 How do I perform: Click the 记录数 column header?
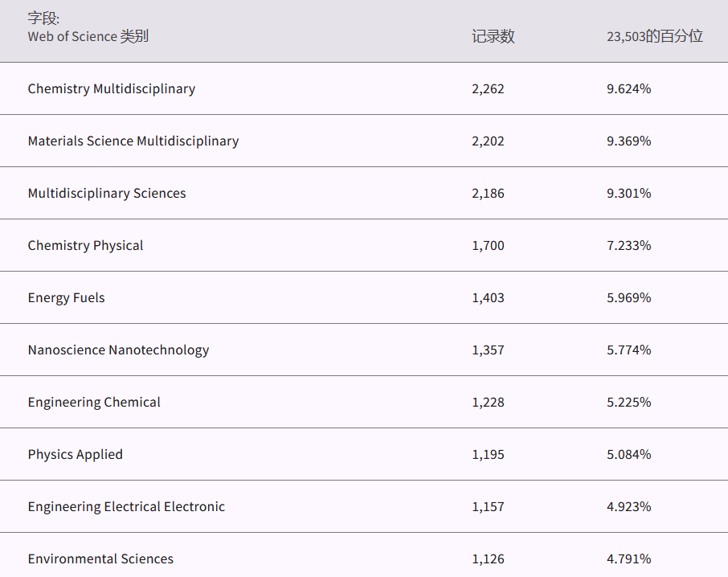493,36
